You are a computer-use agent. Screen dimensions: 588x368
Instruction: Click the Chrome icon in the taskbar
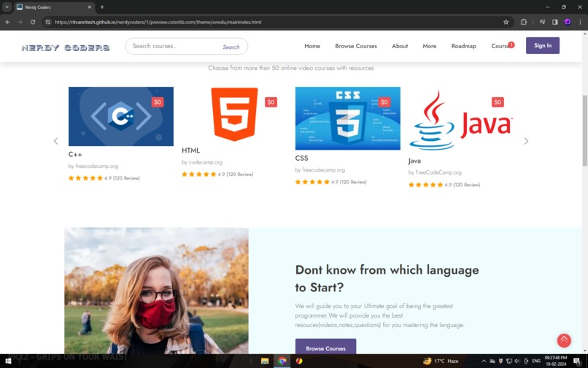[282, 361]
